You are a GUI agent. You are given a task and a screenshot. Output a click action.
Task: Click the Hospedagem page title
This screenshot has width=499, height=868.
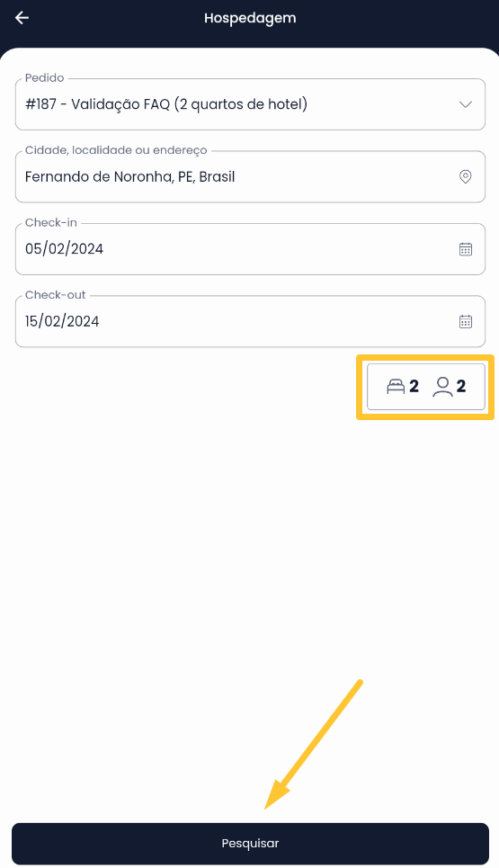(x=250, y=18)
